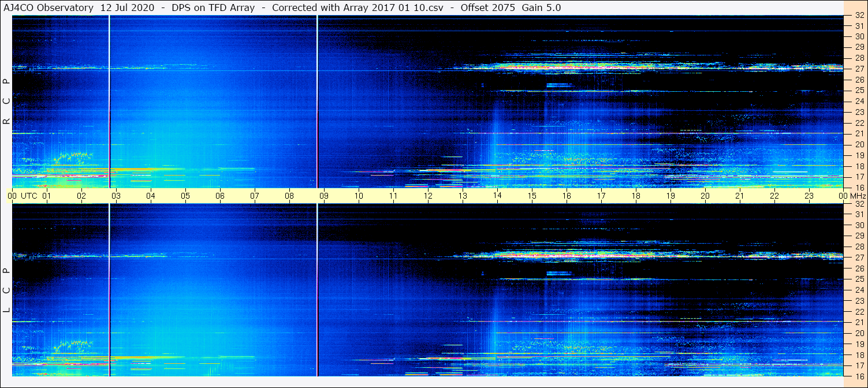Click the LCP label on left side

pos(6,290)
